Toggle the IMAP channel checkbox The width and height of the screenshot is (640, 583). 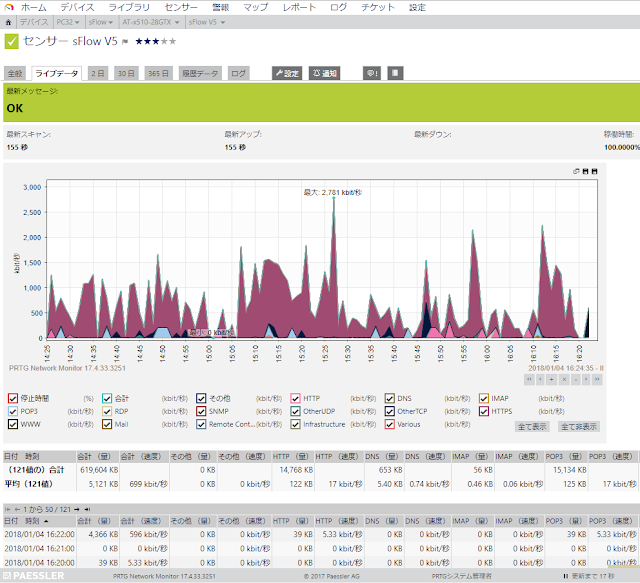(x=484, y=398)
